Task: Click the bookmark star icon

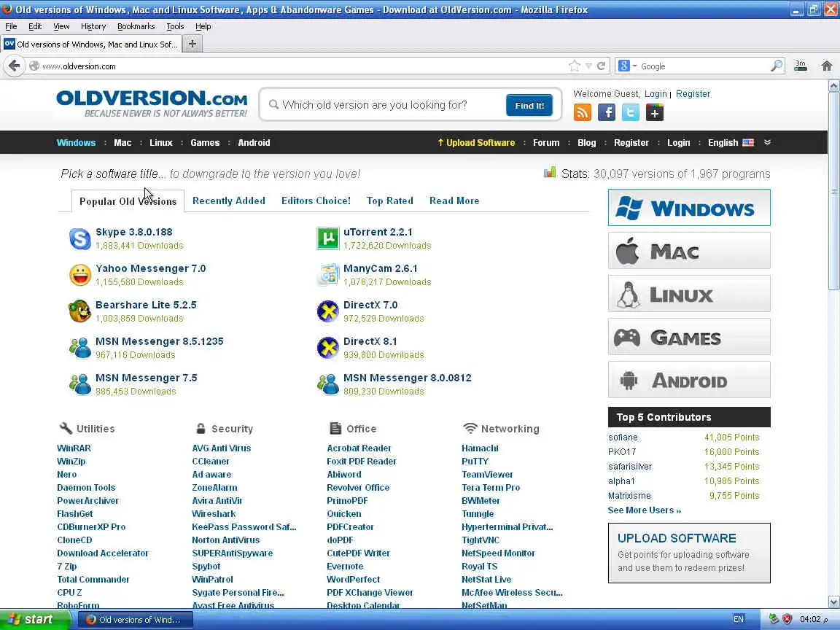Action: (x=575, y=66)
